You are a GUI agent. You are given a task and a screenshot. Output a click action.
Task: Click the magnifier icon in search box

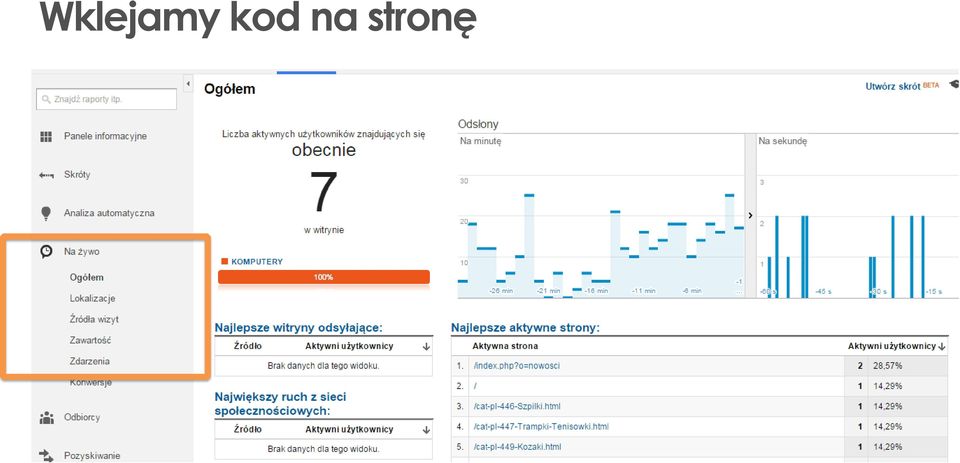pyautogui.click(x=46, y=99)
